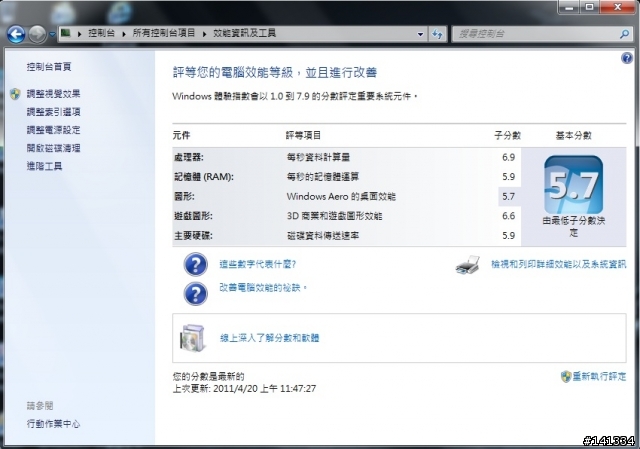Expand chevron before 控制台 in address bar
Screen dimensions: 640x449
point(80,34)
